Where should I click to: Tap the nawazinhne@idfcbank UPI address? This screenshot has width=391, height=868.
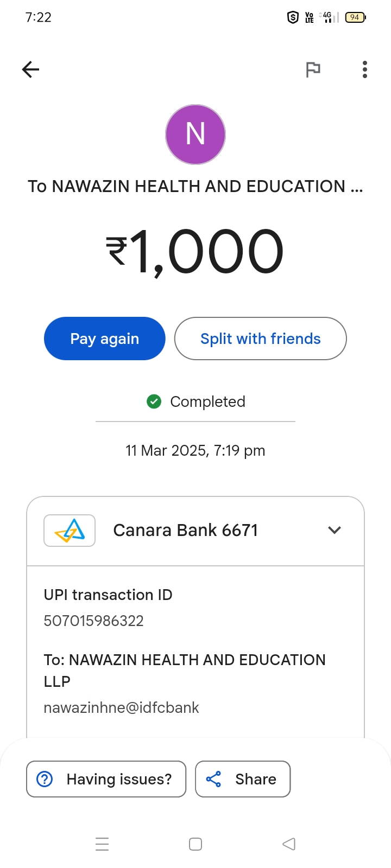coord(121,707)
